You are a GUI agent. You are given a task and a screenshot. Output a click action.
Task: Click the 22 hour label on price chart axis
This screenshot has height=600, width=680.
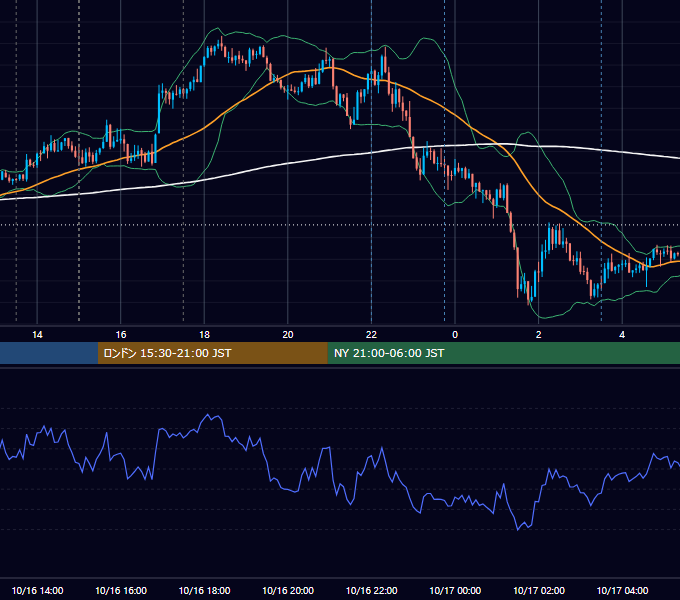[x=371, y=335]
